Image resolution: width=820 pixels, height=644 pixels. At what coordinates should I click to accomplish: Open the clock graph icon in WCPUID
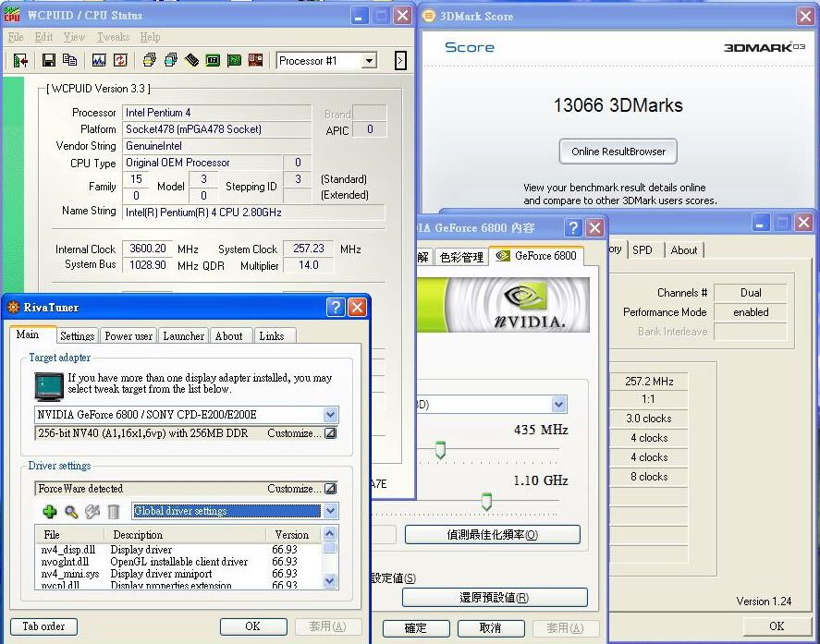point(99,61)
